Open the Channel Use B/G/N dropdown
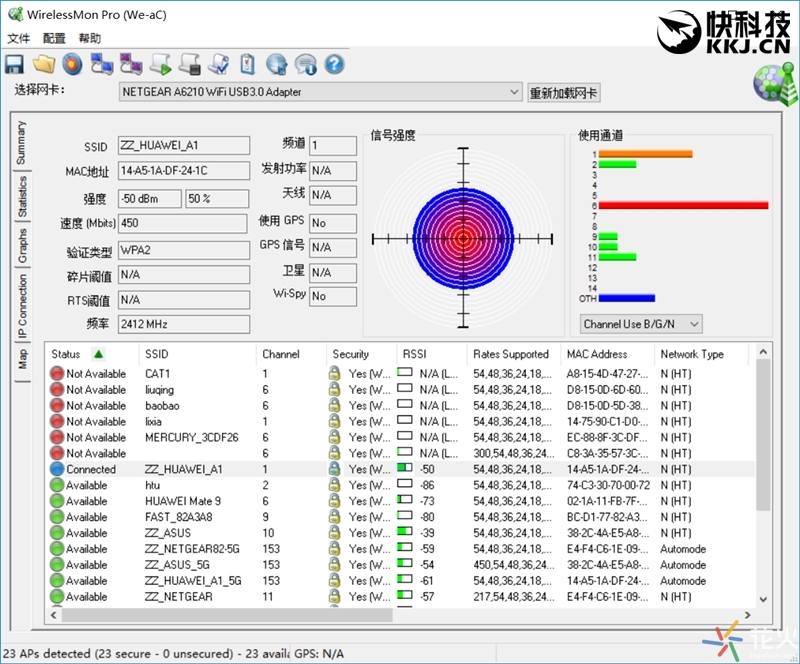The height and width of the screenshot is (664, 800). coord(641,324)
